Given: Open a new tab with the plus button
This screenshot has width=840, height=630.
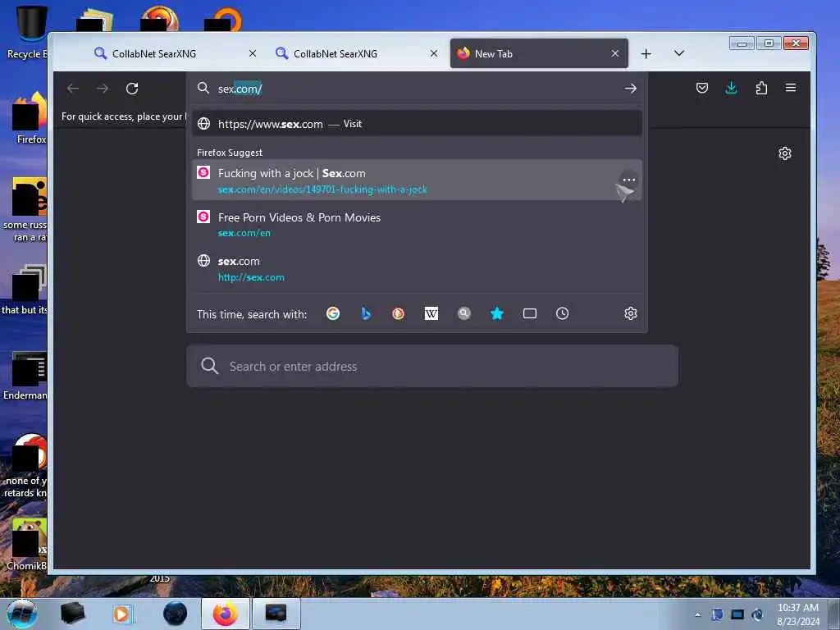Looking at the screenshot, I should pyautogui.click(x=646, y=53).
